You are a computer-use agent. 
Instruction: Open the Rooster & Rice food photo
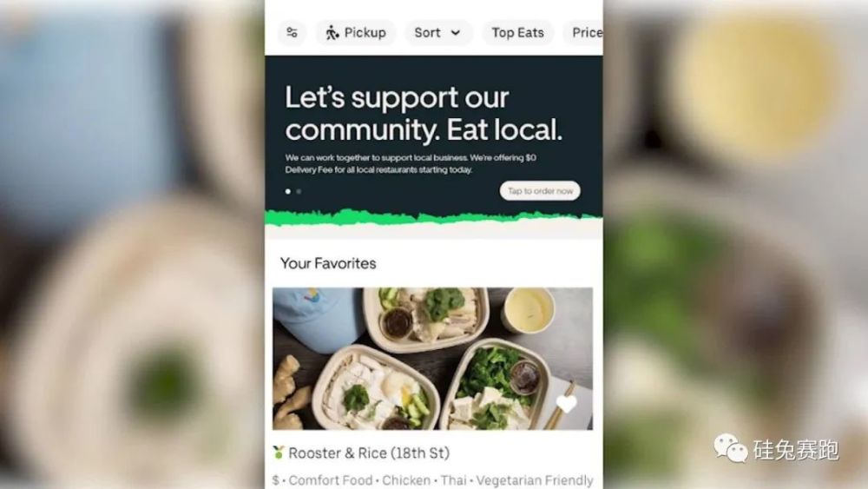click(x=432, y=359)
